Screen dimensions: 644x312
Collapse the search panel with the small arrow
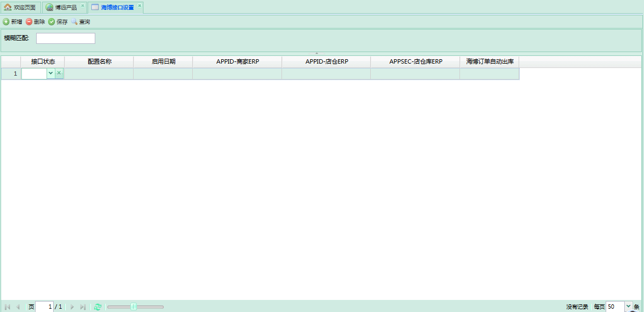tap(317, 53)
